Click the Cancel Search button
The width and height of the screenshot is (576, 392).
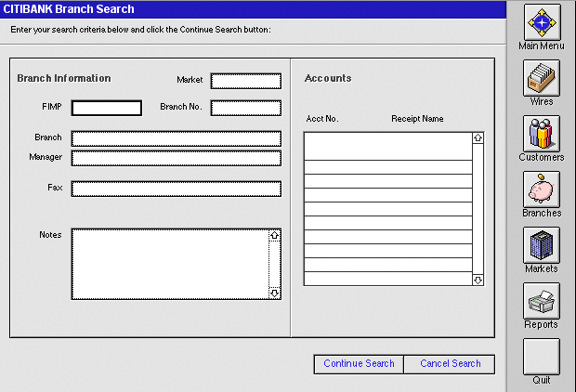pyautogui.click(x=450, y=364)
